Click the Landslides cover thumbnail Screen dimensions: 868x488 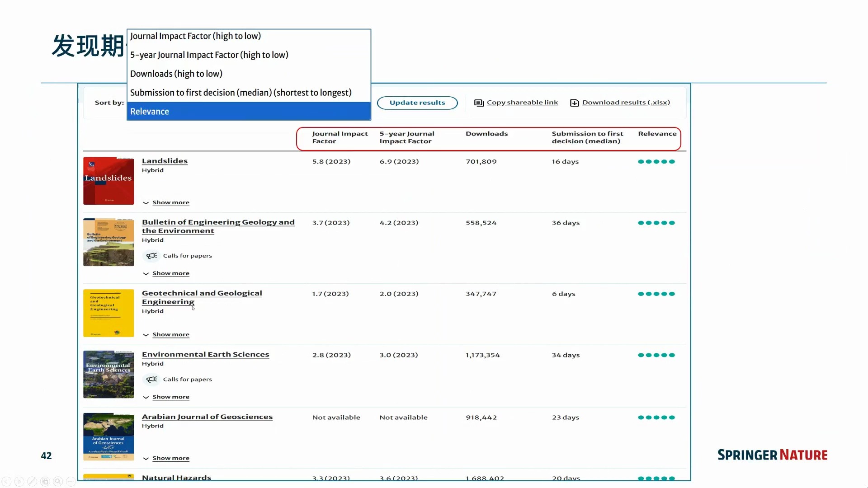point(108,181)
